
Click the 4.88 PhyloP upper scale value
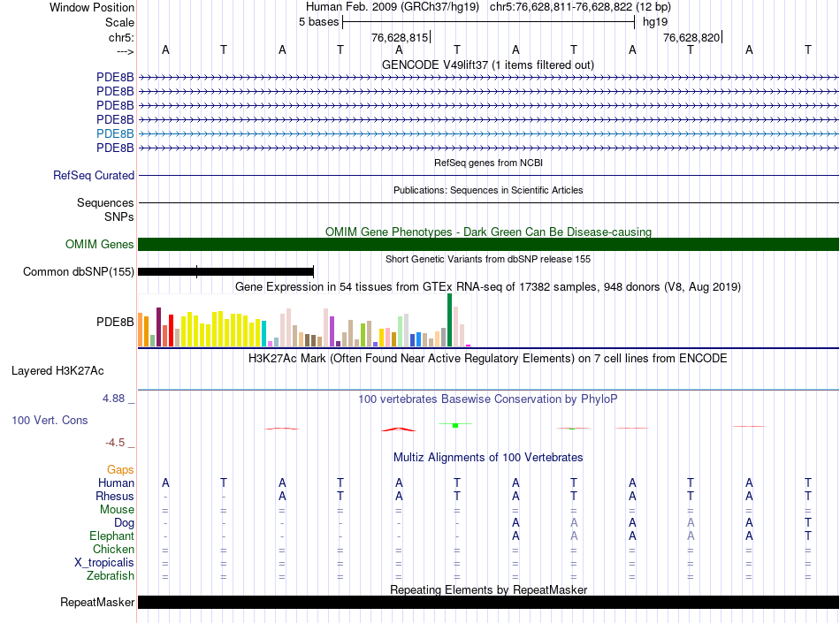point(113,399)
